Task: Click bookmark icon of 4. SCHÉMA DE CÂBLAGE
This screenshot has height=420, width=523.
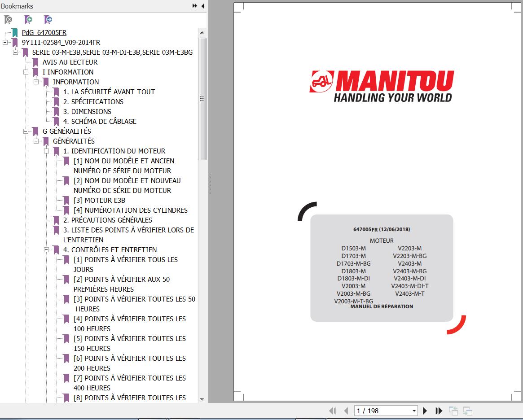Action: tap(56, 122)
